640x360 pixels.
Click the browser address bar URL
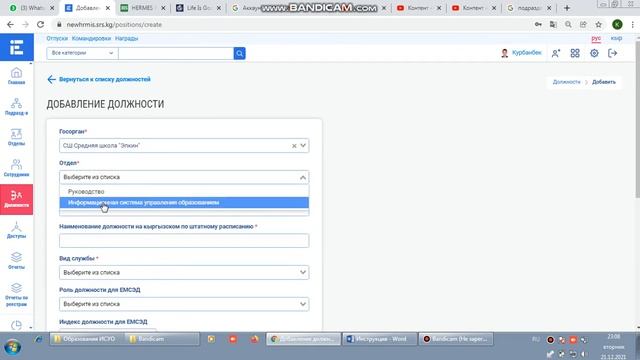(114, 24)
